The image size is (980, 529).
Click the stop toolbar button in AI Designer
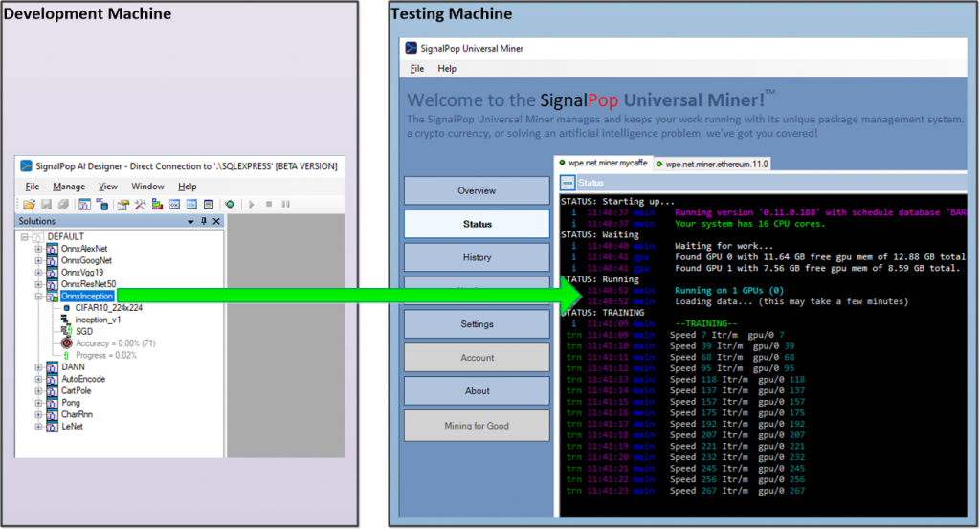click(x=269, y=204)
